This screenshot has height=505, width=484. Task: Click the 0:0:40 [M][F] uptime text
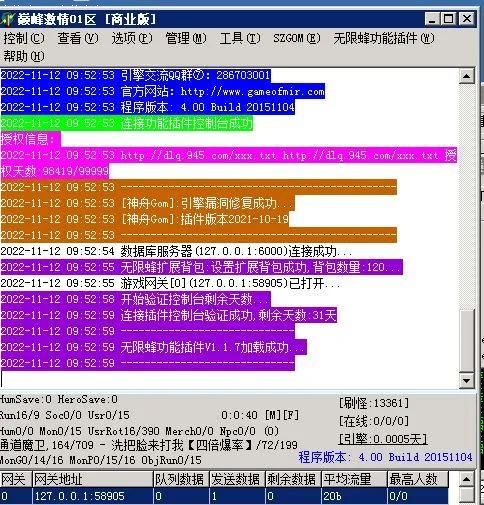tap(260, 415)
